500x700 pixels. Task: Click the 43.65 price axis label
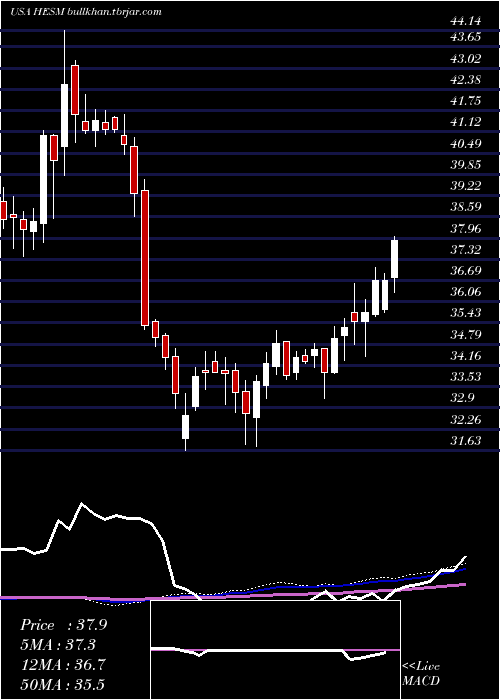[x=466, y=37]
